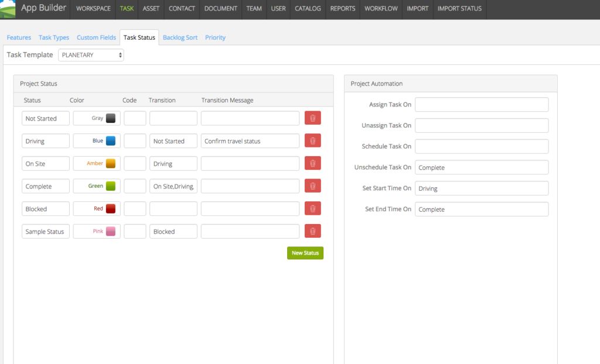Open the IMPORT STATUS menu

pyautogui.click(x=459, y=8)
